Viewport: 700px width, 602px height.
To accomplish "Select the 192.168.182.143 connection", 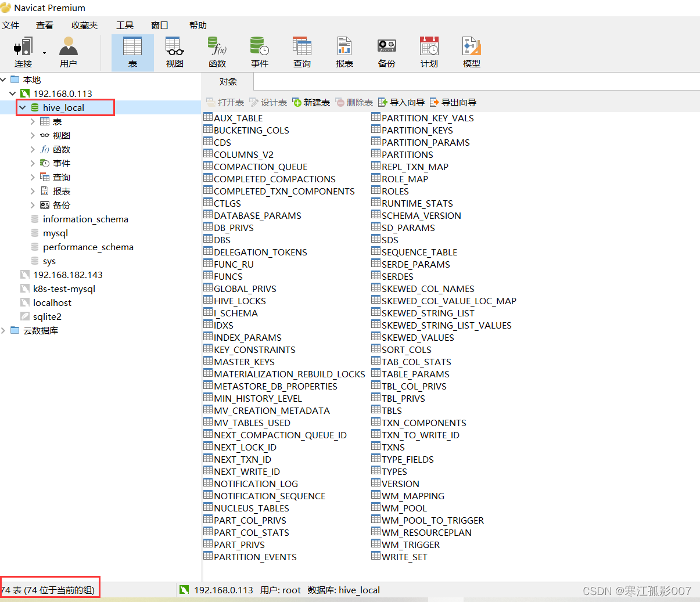I will 68,275.
